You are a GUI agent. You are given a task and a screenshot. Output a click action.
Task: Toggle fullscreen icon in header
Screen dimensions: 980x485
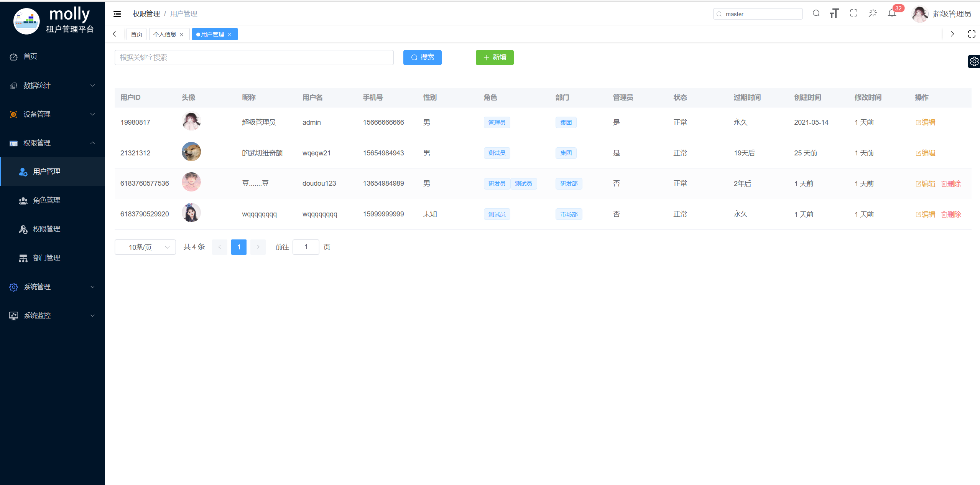(853, 13)
